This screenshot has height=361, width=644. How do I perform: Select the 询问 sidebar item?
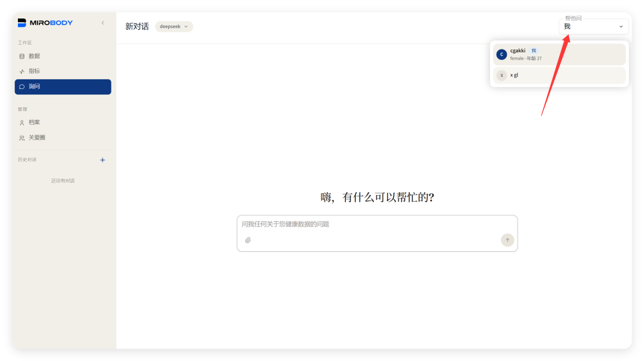[x=63, y=87]
